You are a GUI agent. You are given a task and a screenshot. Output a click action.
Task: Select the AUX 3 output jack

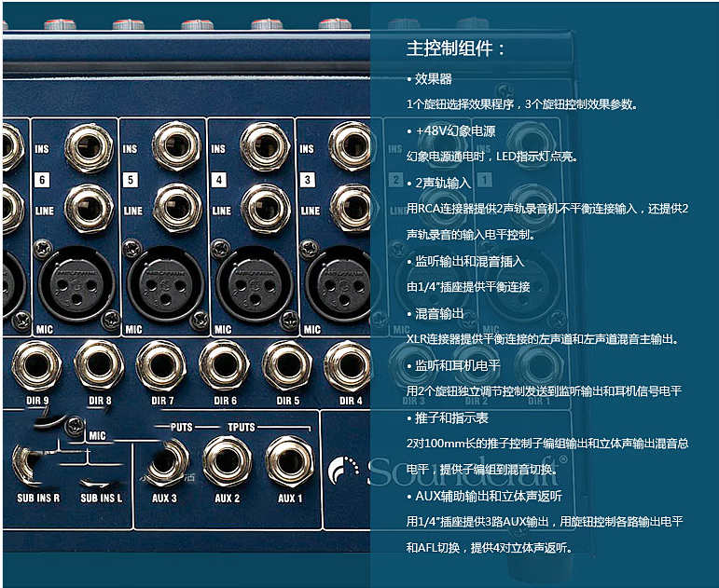tap(167, 461)
